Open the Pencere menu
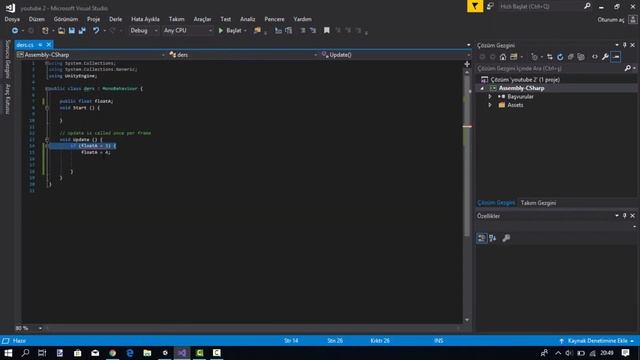 coord(274,19)
